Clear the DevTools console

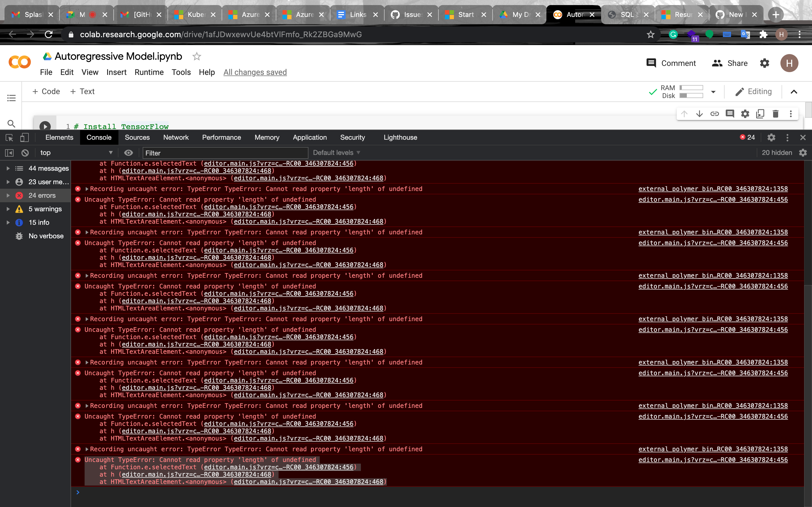(25, 153)
